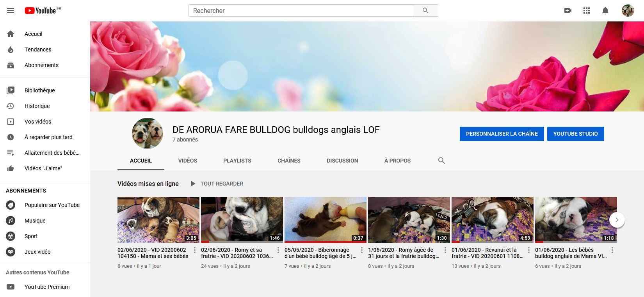Viewport: 644px width, 297px height.
Task: Click the Accueil home icon in sidebar
Action: point(11,34)
